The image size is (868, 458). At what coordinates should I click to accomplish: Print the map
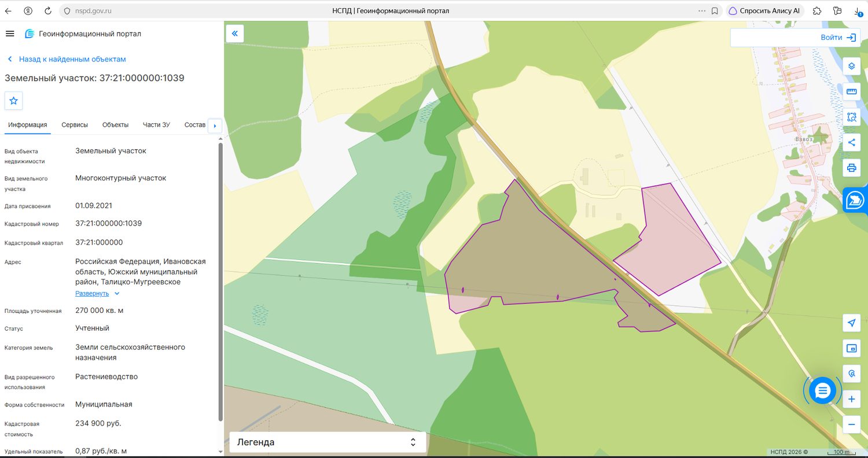click(851, 168)
